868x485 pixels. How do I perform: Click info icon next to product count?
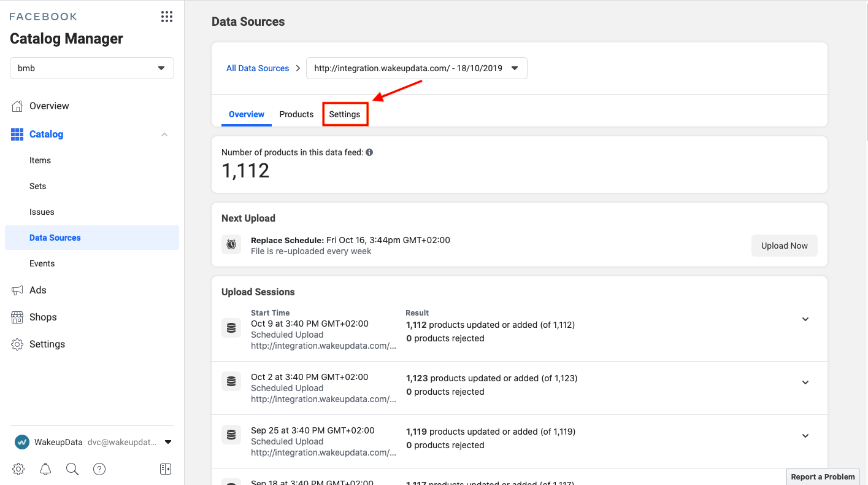pyautogui.click(x=369, y=152)
